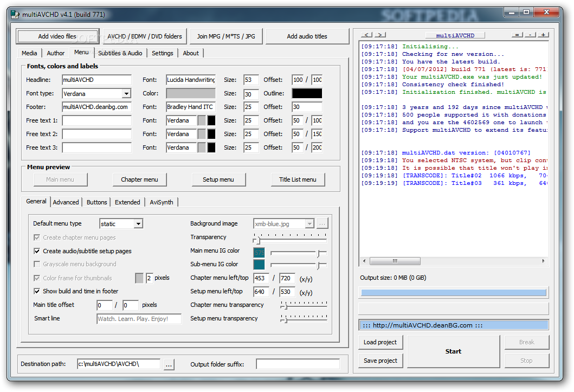Open the Default menu type dropdown
The width and height of the screenshot is (574, 392).
point(138,223)
